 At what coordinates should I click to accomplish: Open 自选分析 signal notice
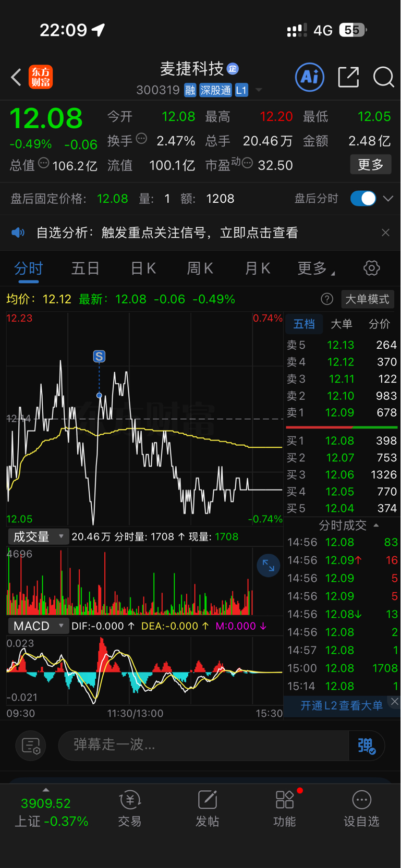coord(167,233)
